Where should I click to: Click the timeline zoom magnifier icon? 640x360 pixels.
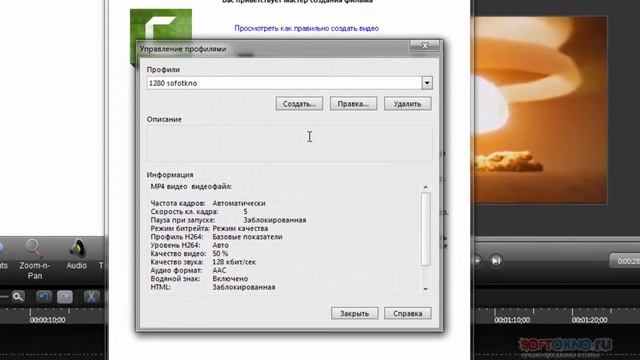[x=18, y=297]
